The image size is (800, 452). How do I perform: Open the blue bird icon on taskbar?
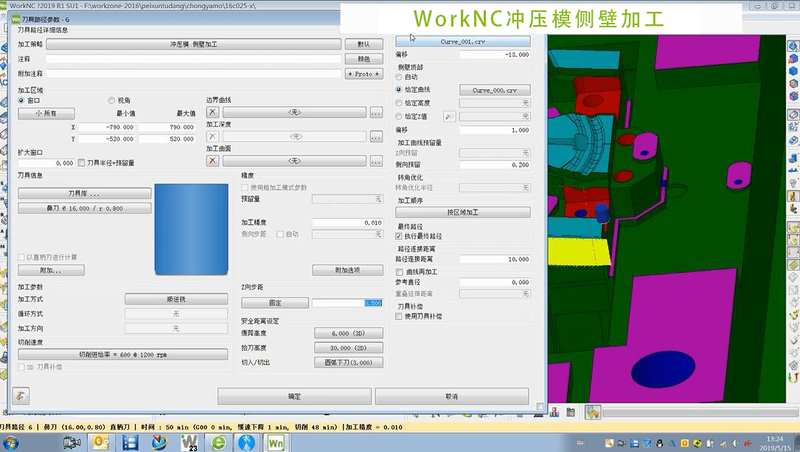click(x=160, y=442)
